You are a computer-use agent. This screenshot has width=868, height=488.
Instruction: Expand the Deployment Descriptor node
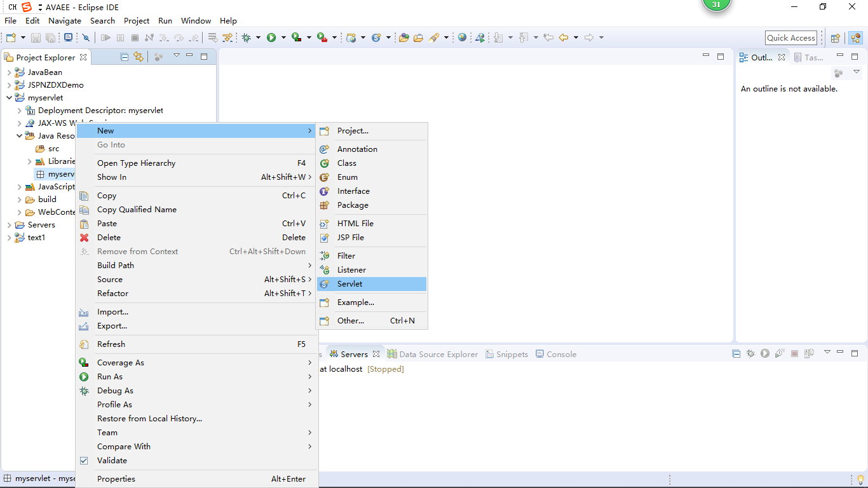click(x=19, y=111)
